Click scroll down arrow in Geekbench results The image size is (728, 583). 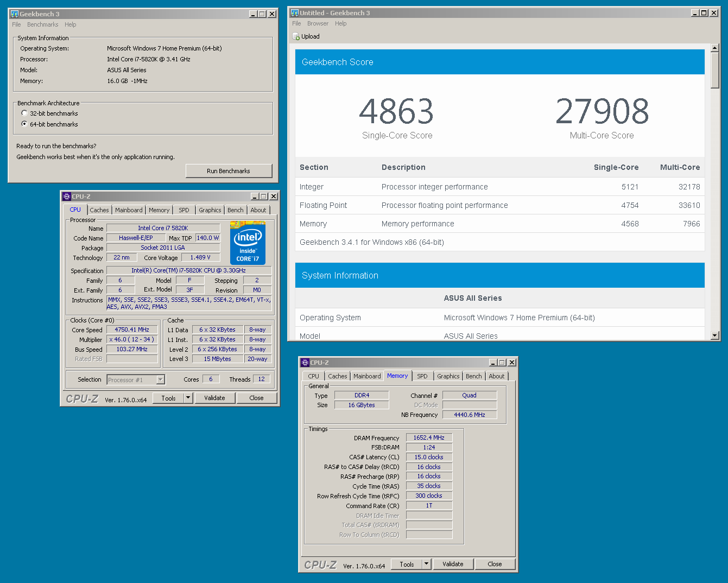pyautogui.click(x=715, y=336)
